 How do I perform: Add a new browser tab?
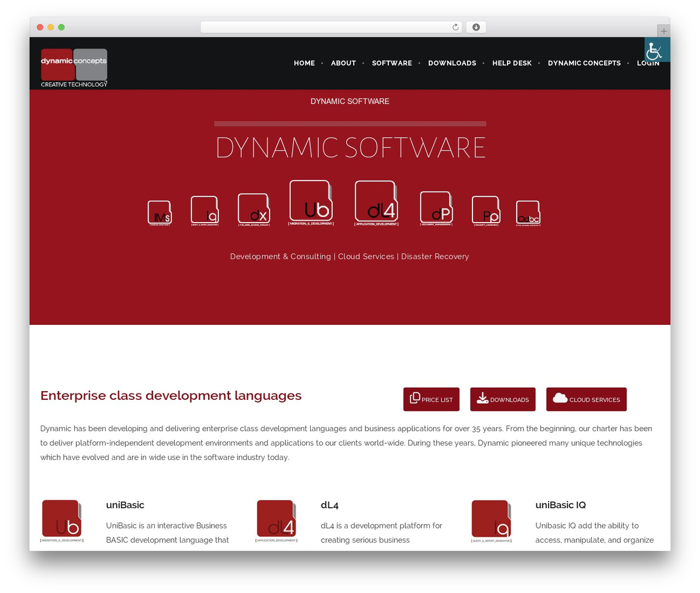point(663,31)
